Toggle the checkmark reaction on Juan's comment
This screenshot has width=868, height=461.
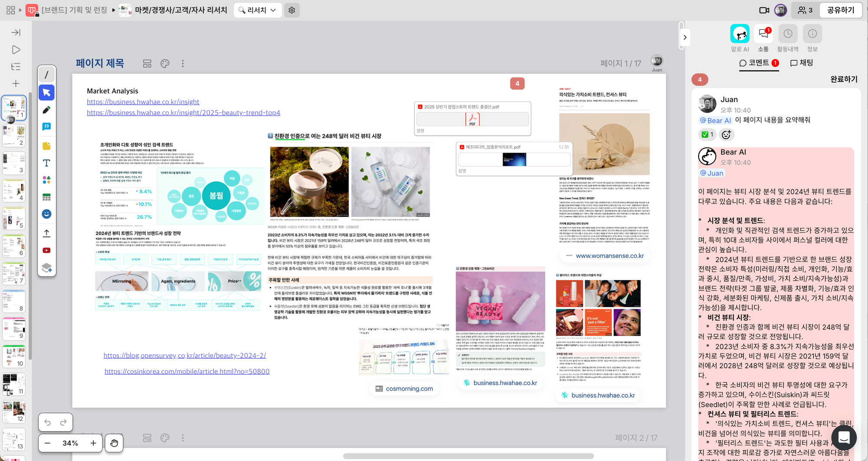point(707,135)
